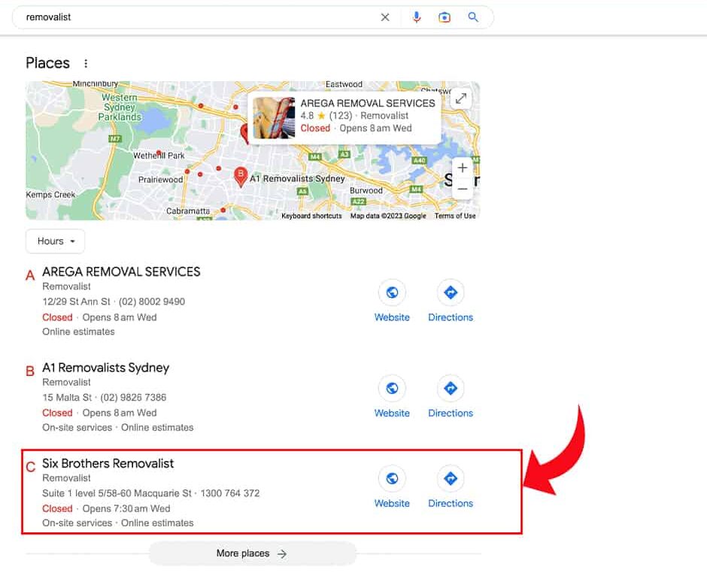
Task: Start voice search with microphone icon
Action: coord(417,17)
